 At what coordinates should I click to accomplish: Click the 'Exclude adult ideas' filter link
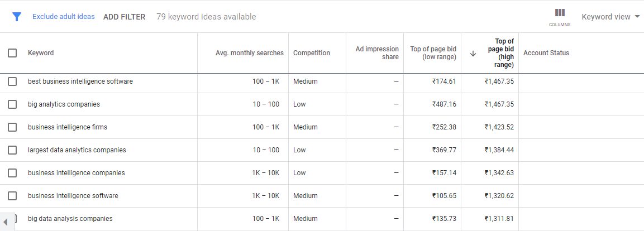64,17
